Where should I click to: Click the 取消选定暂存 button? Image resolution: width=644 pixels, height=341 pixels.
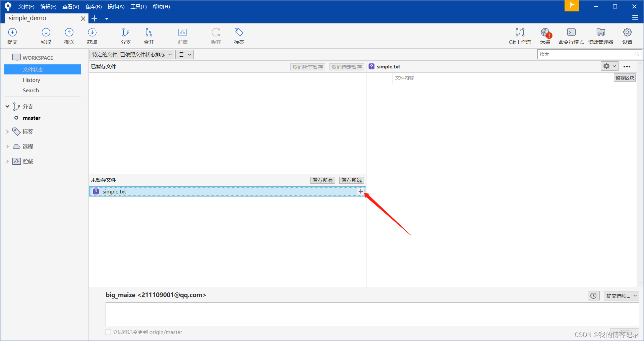pos(347,67)
